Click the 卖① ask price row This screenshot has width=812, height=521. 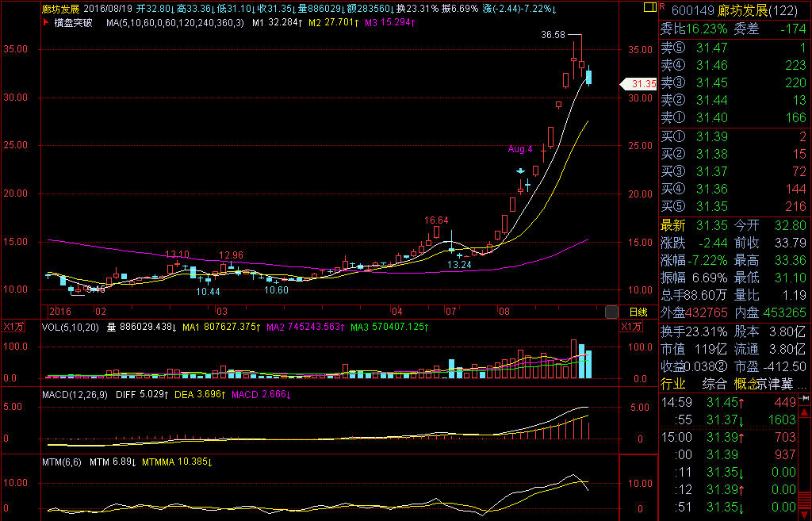click(x=734, y=117)
